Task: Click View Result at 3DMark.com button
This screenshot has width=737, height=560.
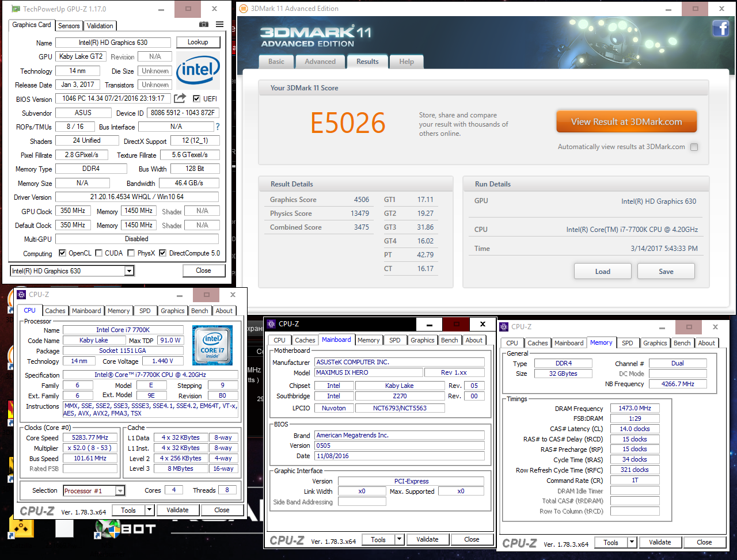Action: click(x=626, y=122)
